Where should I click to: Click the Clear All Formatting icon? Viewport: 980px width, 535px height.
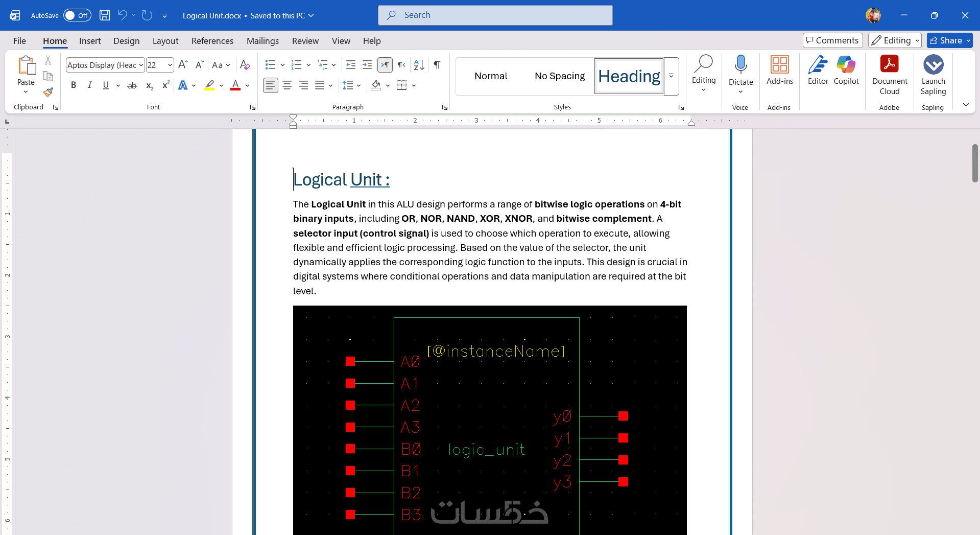245,65
